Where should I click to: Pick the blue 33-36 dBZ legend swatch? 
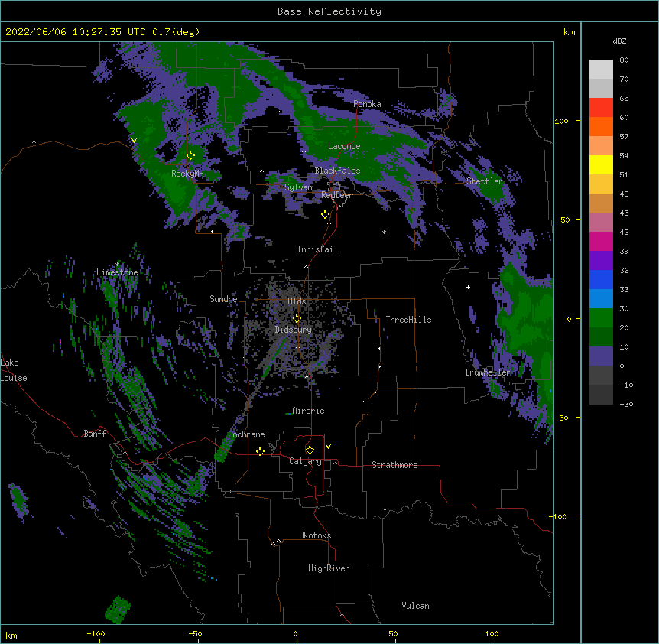pyautogui.click(x=601, y=279)
